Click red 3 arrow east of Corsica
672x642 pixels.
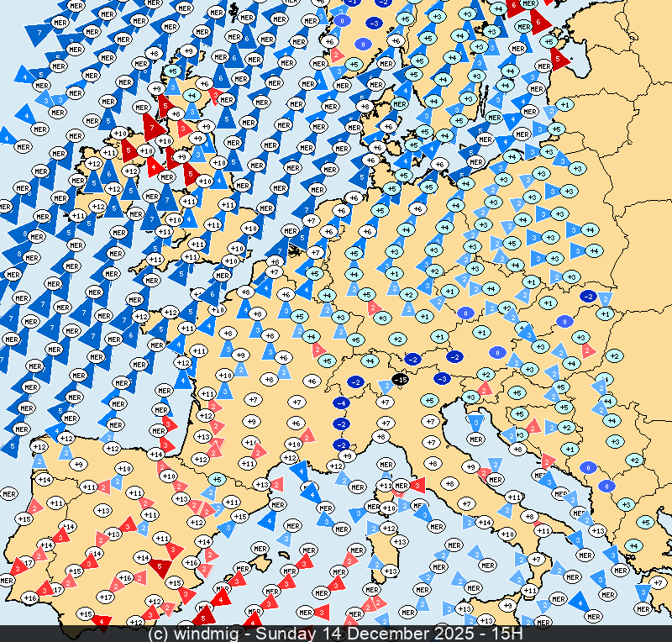(417, 485)
